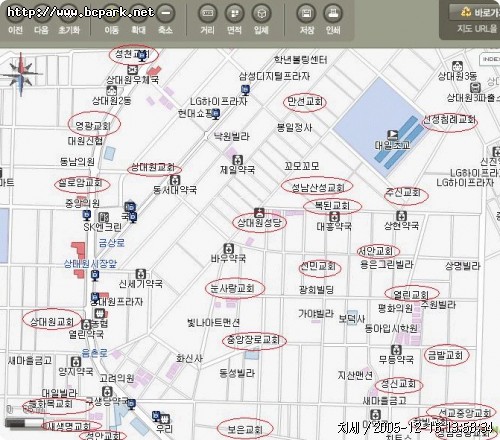500x440 pixels.
Task: Select the 거리 distance measuring tool
Action: [208, 13]
